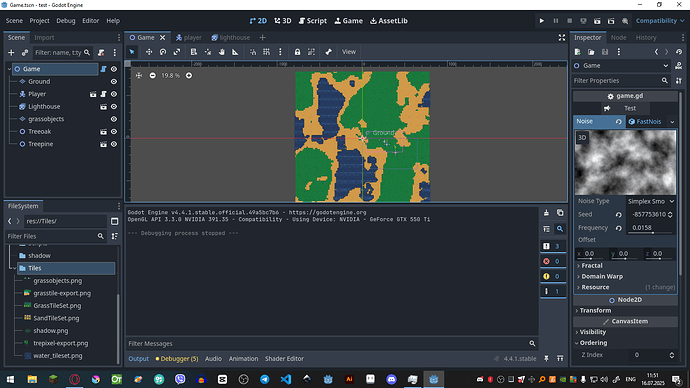The height and width of the screenshot is (388, 690).
Task: Zoom in on the 2D viewport
Action: tap(189, 76)
